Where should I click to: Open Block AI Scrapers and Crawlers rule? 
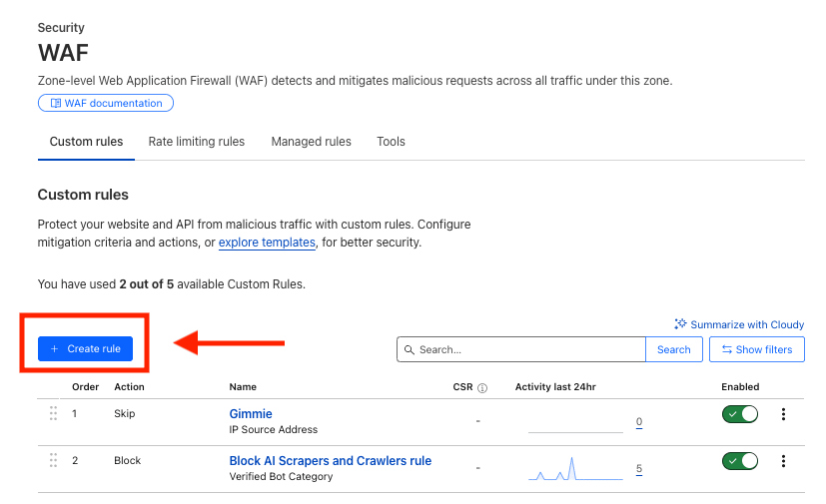tap(331, 461)
